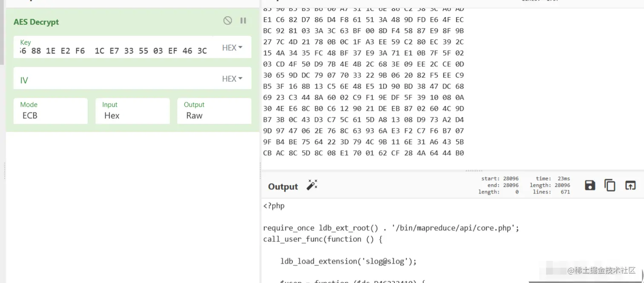The height and width of the screenshot is (283, 644).
Task: Click hex row starting with 30 4E E6
Action: point(363,108)
